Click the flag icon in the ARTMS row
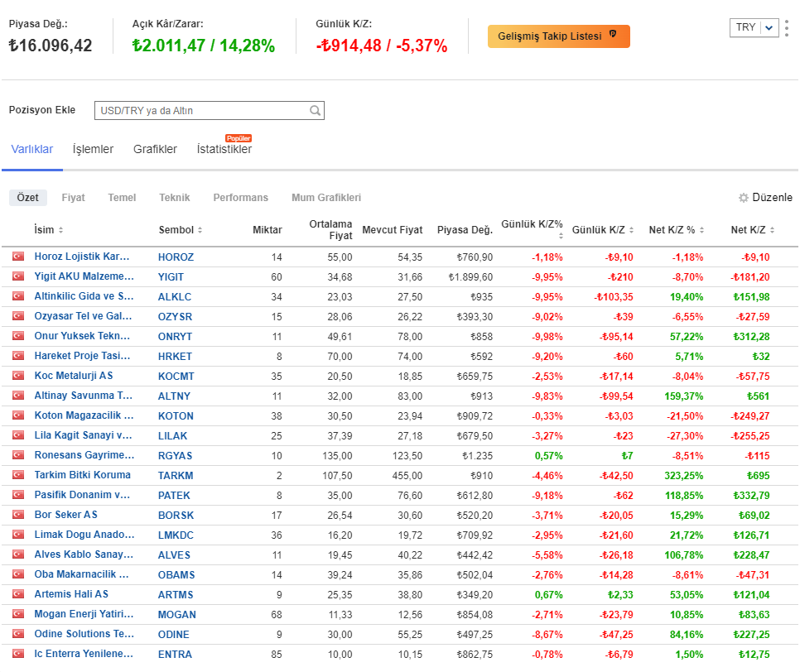 click(18, 594)
